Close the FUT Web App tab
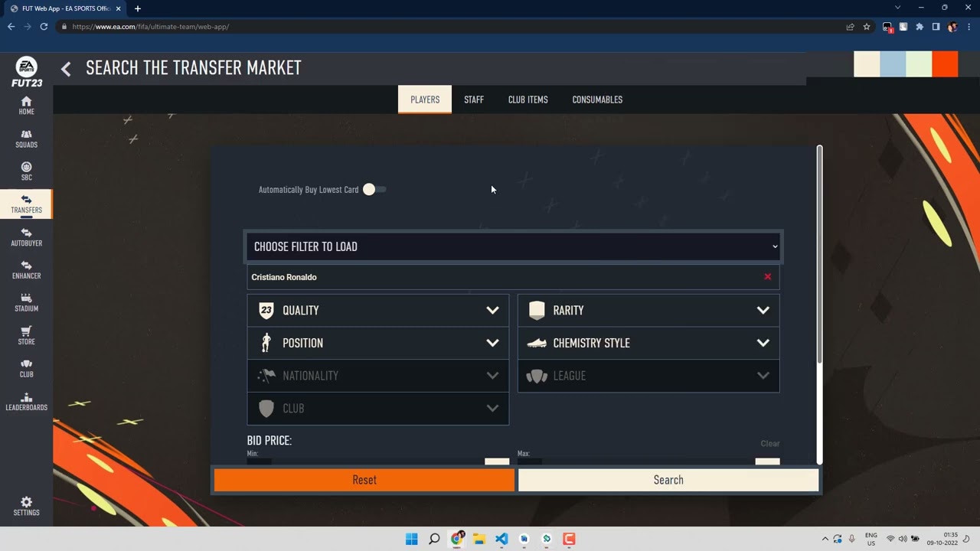Image resolution: width=980 pixels, height=551 pixels. [x=119, y=8]
